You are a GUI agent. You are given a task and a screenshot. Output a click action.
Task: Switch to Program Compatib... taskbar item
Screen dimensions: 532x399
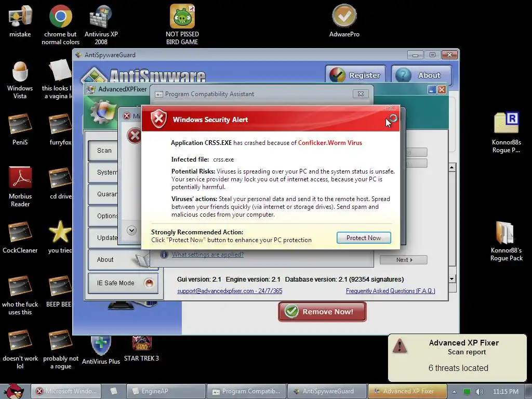247,391
